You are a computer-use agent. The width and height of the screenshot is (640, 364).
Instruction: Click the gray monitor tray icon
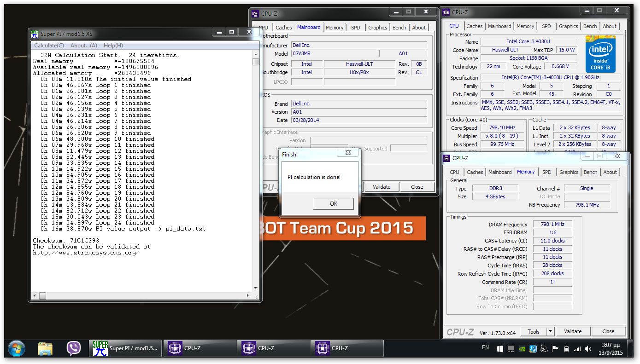[x=511, y=348]
